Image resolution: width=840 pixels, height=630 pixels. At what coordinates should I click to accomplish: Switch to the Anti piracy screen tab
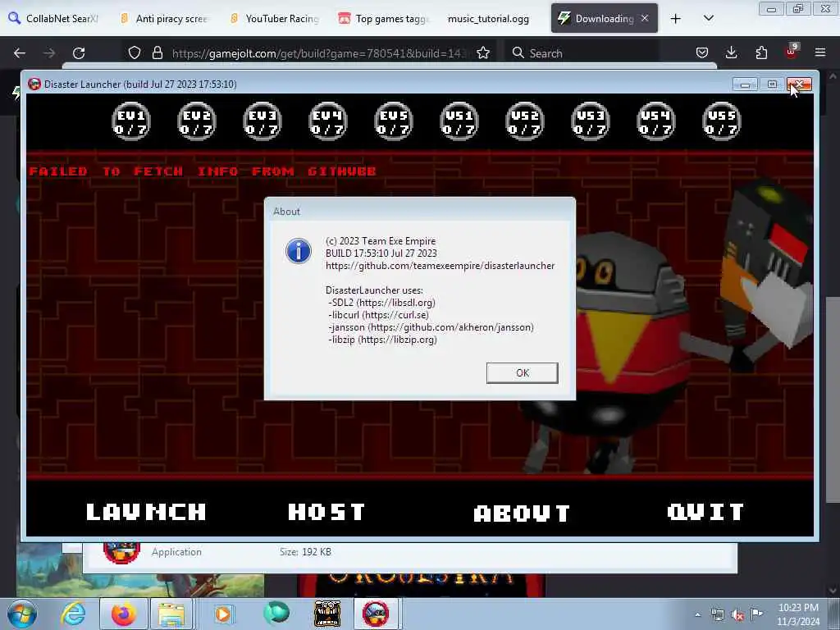click(x=164, y=19)
